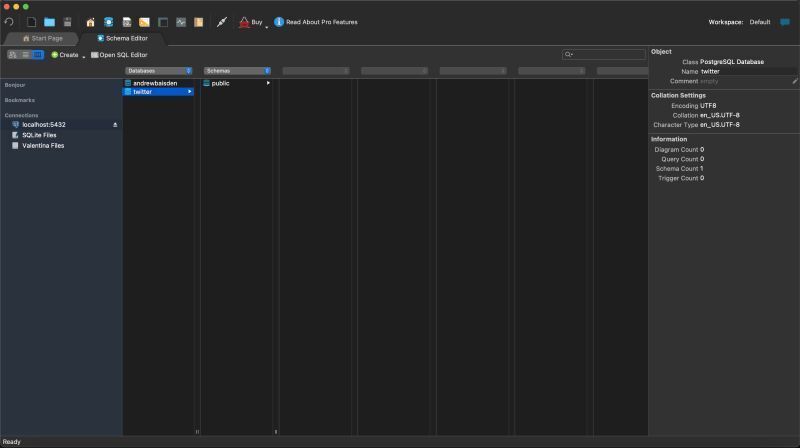Open the Schemas column dropdown

pyautogui.click(x=237, y=71)
